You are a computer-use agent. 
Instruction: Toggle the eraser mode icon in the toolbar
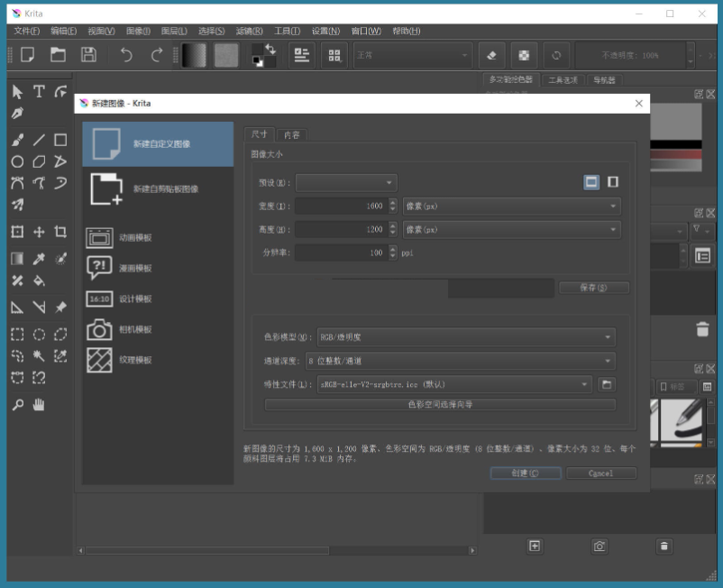pos(490,55)
